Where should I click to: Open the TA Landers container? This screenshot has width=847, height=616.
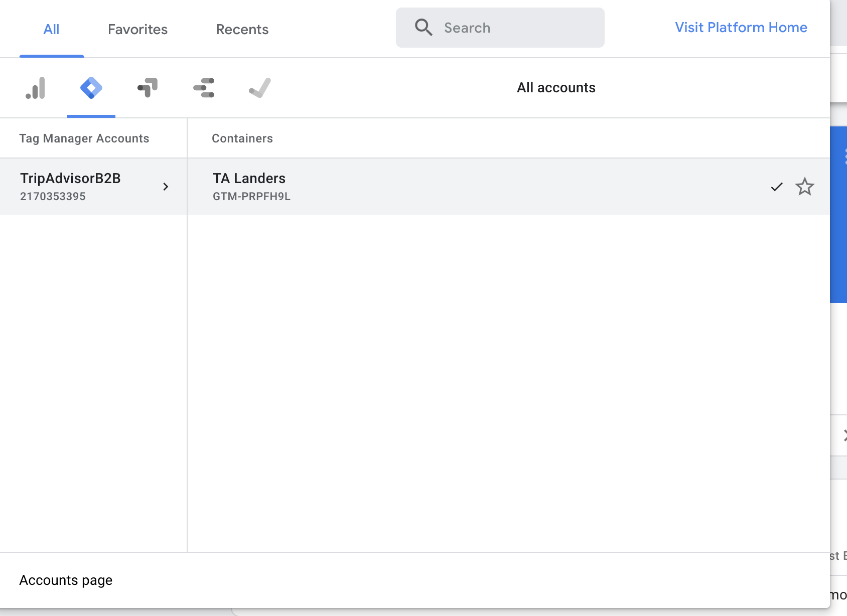click(508, 187)
